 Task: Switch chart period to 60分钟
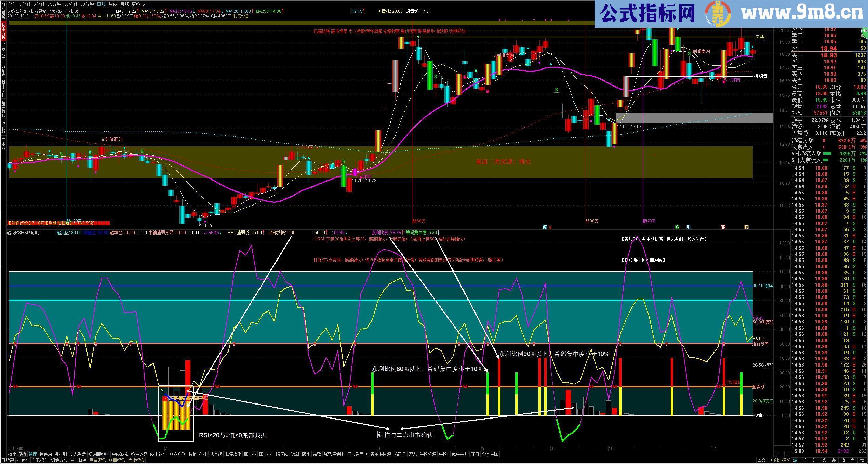pos(87,4)
